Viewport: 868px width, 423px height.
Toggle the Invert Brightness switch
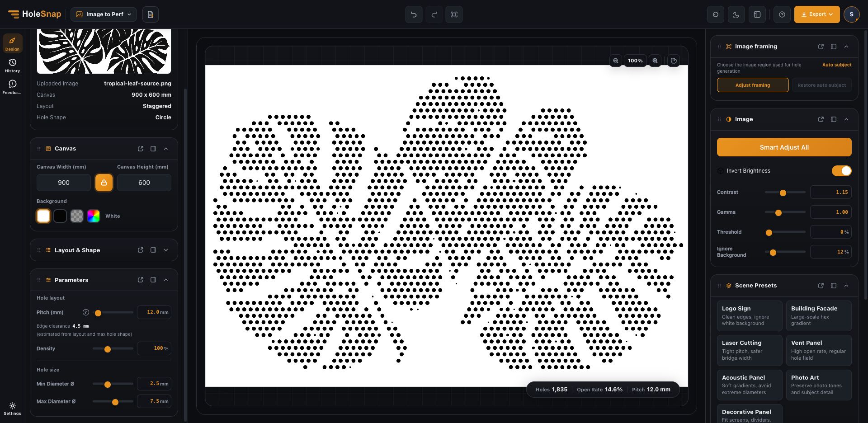click(x=841, y=170)
